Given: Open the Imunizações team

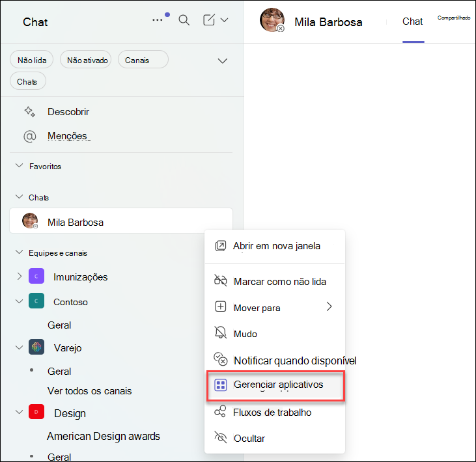Looking at the screenshot, I should pyautogui.click(x=81, y=277).
